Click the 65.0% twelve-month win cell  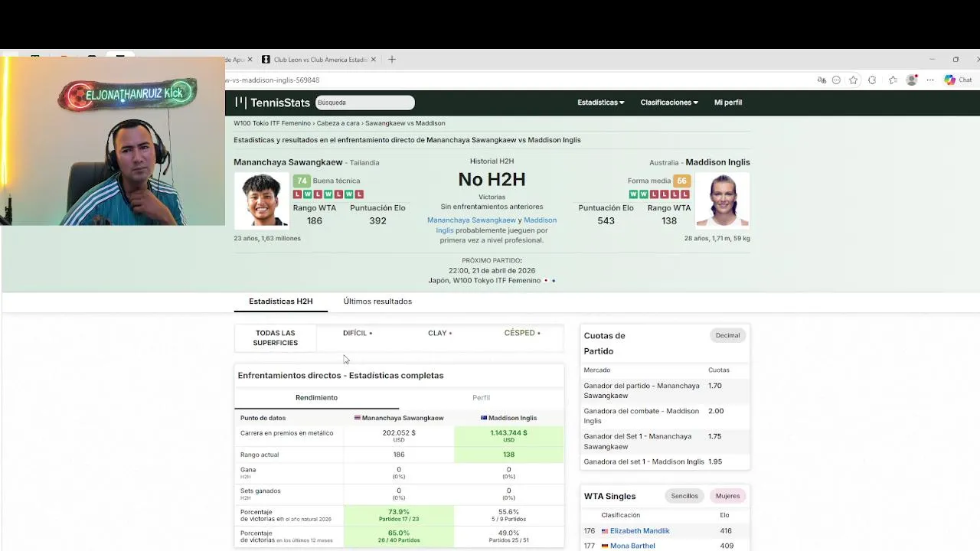coord(399,536)
